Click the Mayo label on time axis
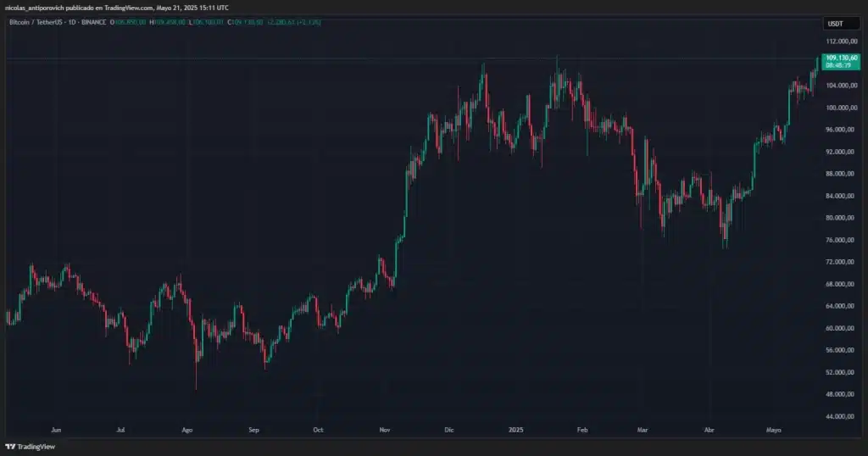The image size is (868, 456). [773, 430]
